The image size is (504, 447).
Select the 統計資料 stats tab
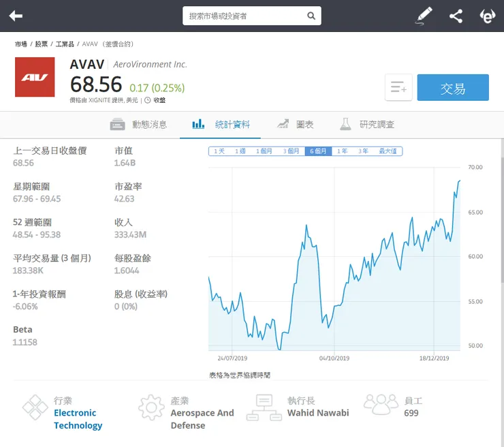[221, 125]
